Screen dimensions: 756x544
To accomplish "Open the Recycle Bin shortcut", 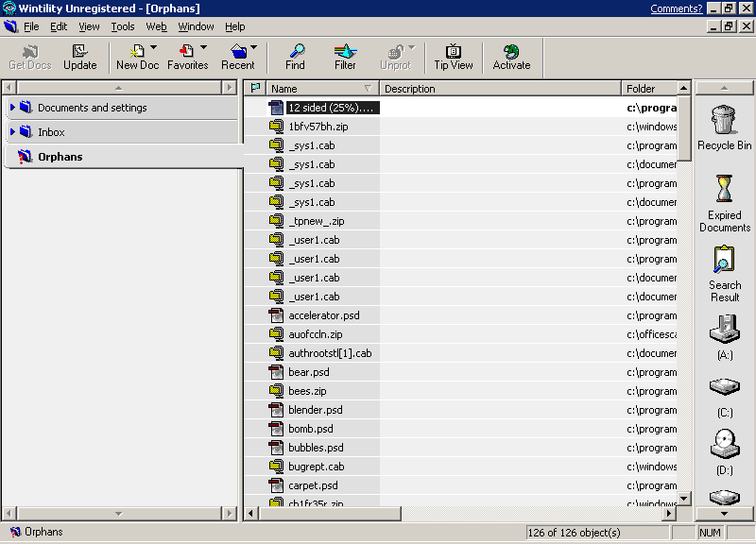I will click(x=724, y=127).
